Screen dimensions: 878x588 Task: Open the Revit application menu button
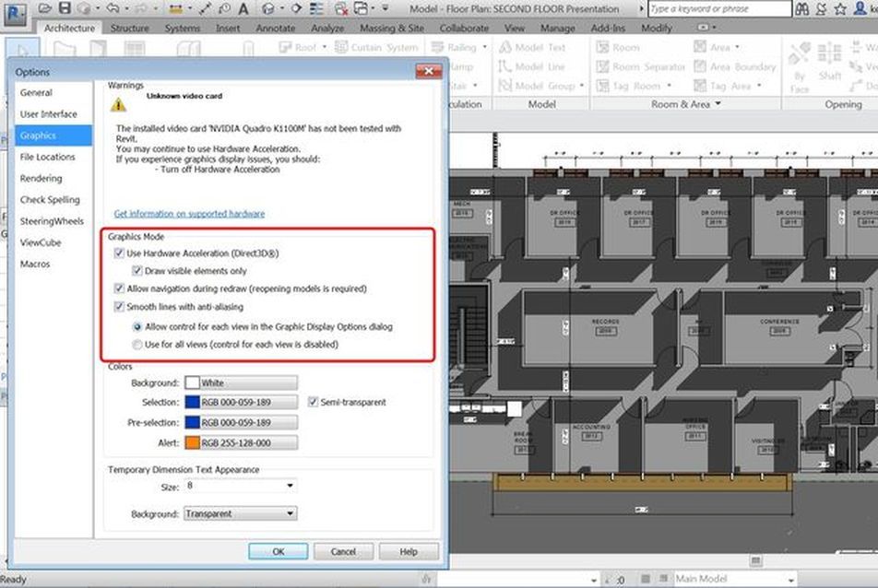tap(15, 14)
